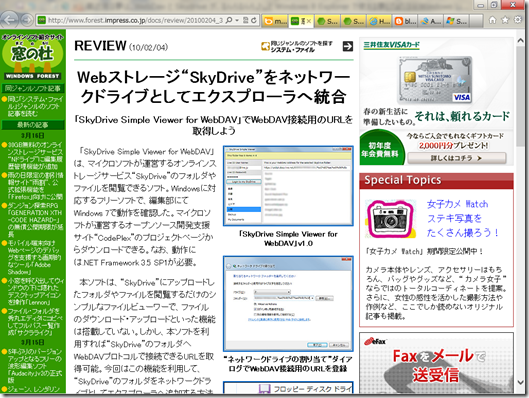This screenshot has height=398, width=529.
Task: Click the site favicon in address bar
Action: (x=42, y=21)
